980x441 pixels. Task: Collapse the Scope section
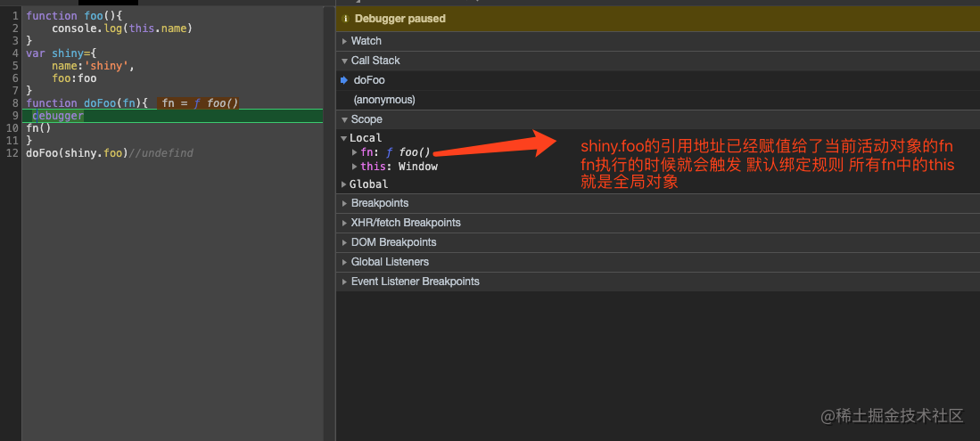[344, 119]
